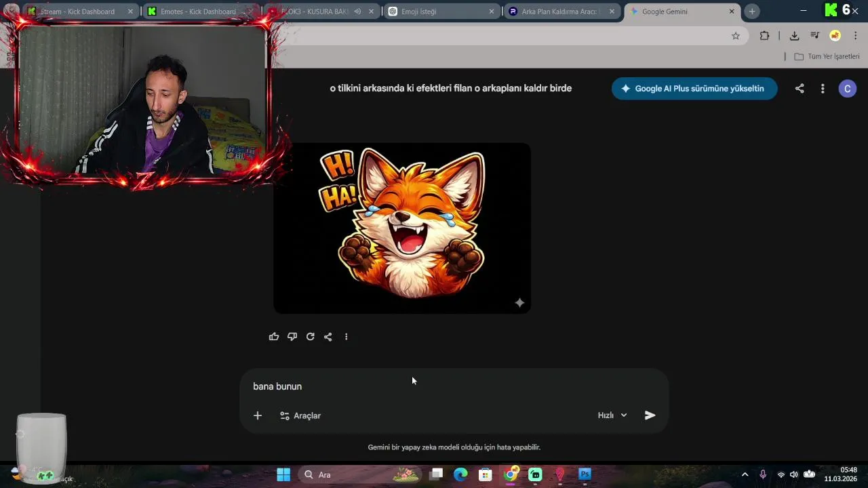This screenshot has width=868, height=488.
Task: Open more options below the fox image
Action: click(x=346, y=337)
